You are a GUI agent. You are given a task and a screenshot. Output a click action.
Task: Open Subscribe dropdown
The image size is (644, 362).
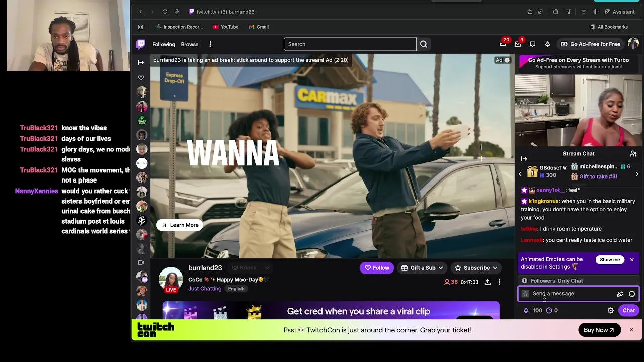475,268
